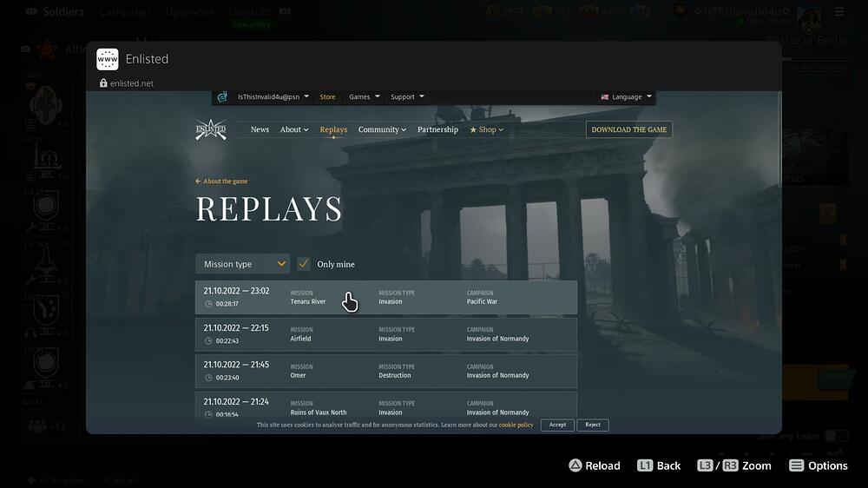Click the Enlisted star logo
Viewport: 868px width, 488px height.
tap(211, 129)
